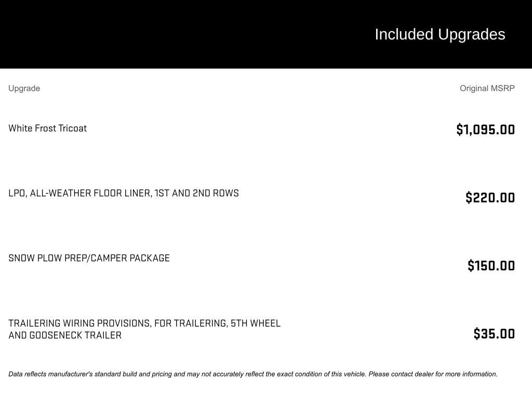Click the 'AND GOOSENECK TRAILER' text line
Image resolution: width=532 pixels, height=399 pixels.
[x=65, y=336]
